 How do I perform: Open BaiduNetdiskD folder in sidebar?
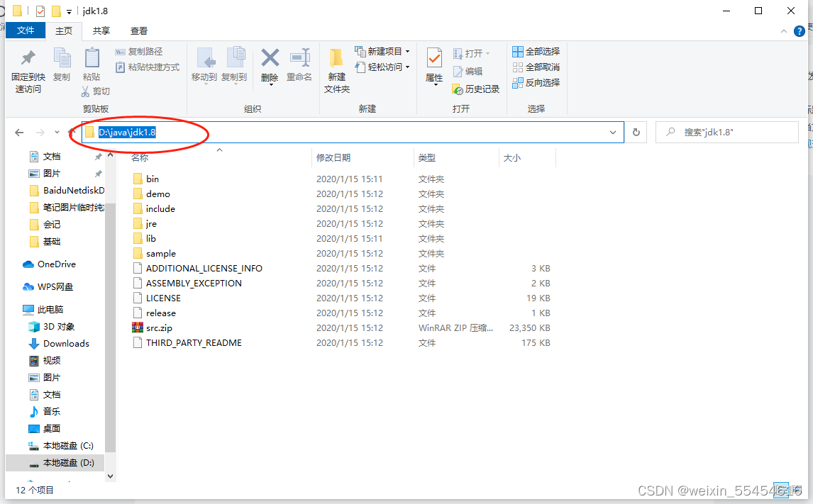coord(74,190)
